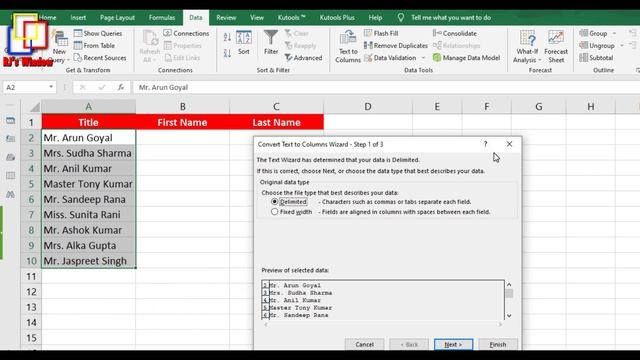Click Text to Columns
The image size is (640, 360).
click(x=348, y=47)
